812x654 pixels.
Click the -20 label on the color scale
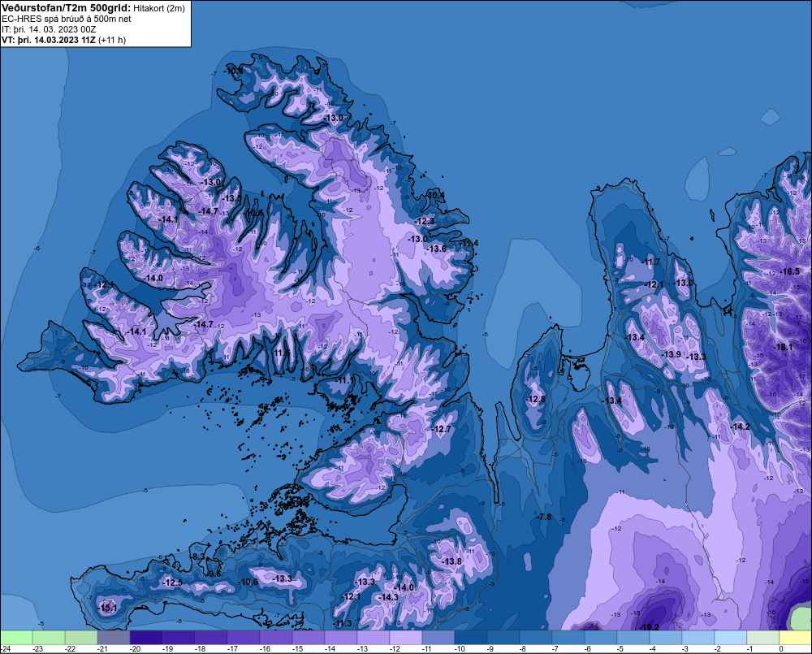[x=135, y=648]
